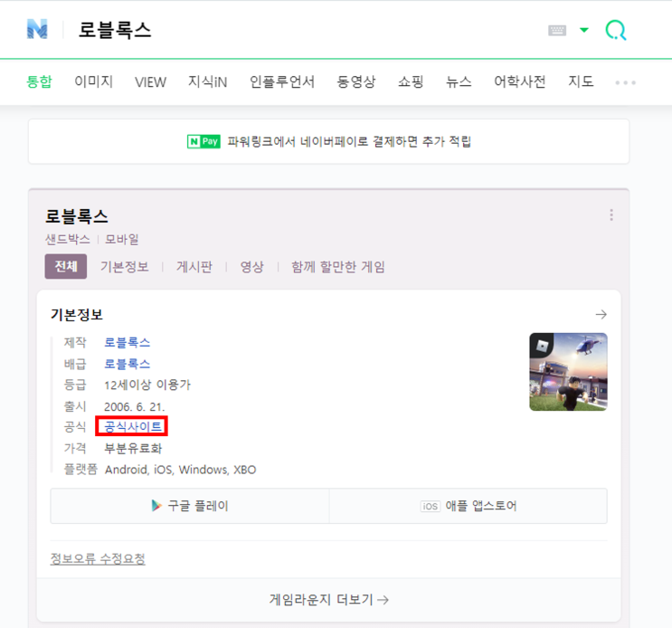The height and width of the screenshot is (628, 672).
Task: Open the Roblox game thumbnail image
Action: pos(568,372)
